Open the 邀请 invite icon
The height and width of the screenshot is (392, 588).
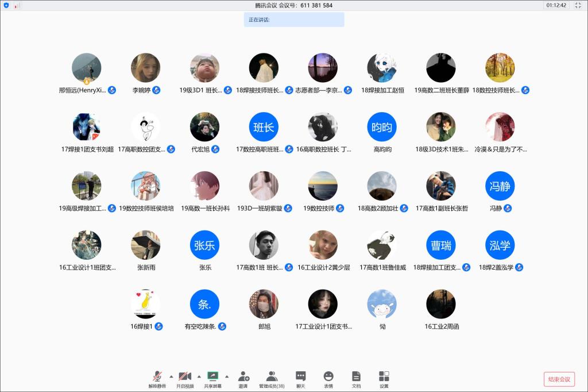(x=243, y=379)
